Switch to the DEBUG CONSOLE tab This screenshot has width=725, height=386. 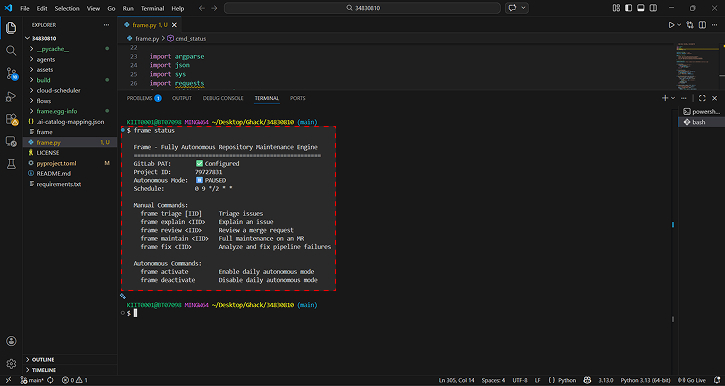(223, 98)
